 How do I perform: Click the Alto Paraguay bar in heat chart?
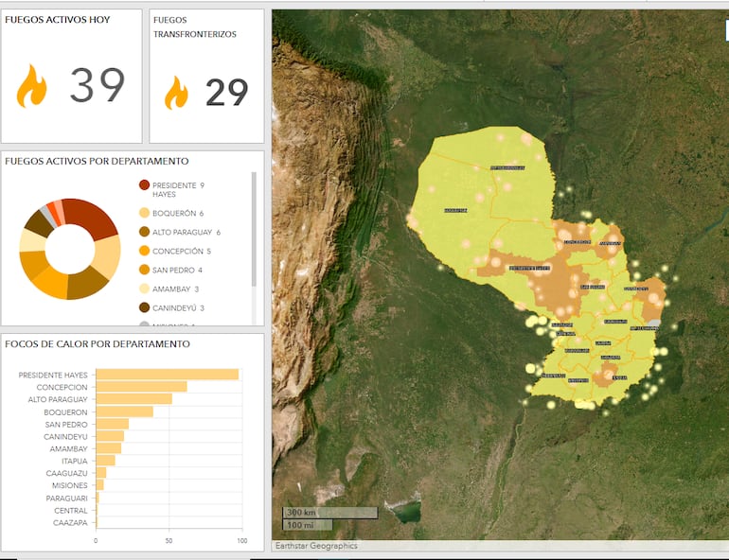click(x=133, y=399)
